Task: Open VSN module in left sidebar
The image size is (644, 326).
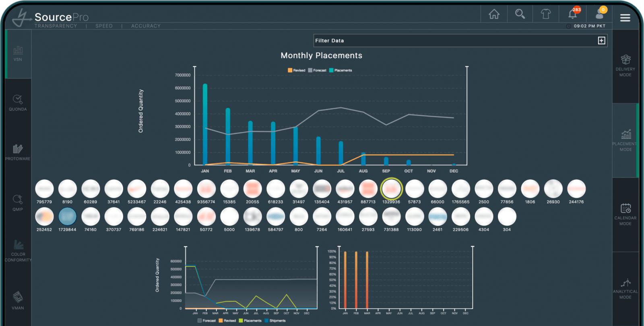Action: point(18,53)
